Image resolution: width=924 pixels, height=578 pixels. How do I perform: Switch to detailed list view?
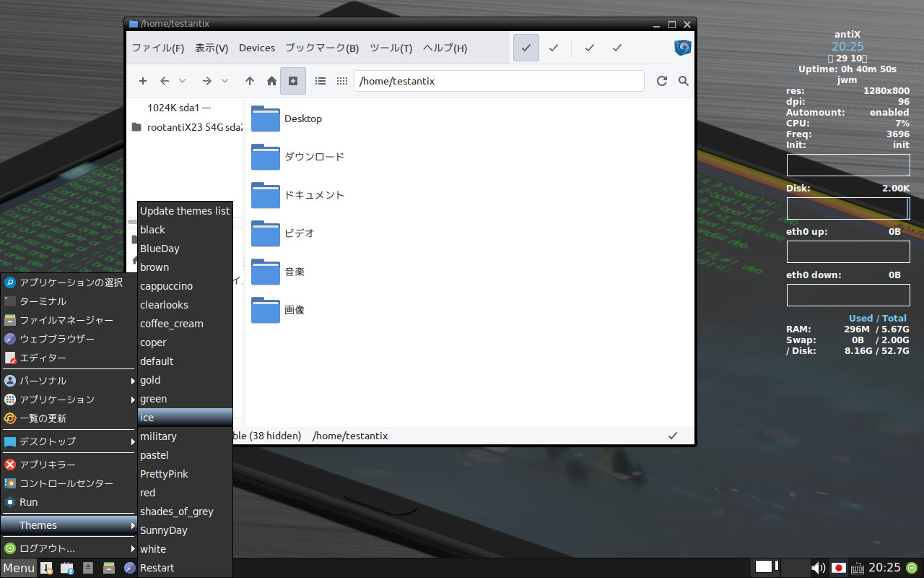coord(320,81)
